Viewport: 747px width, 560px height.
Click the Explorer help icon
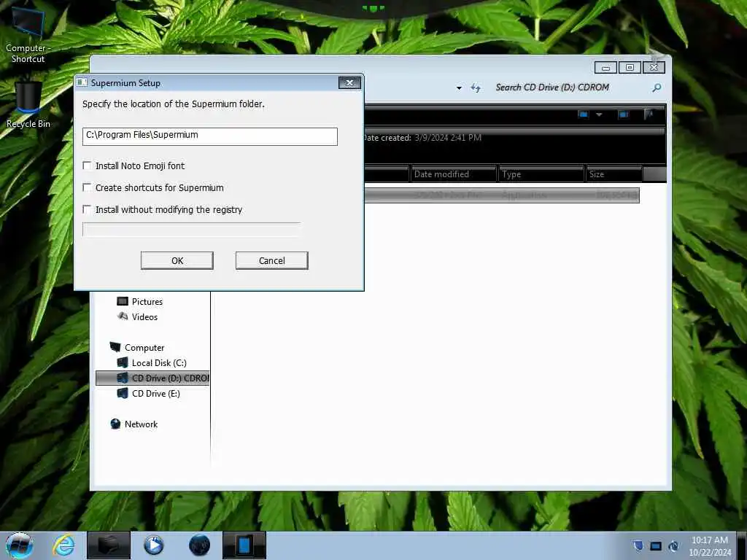click(x=649, y=114)
